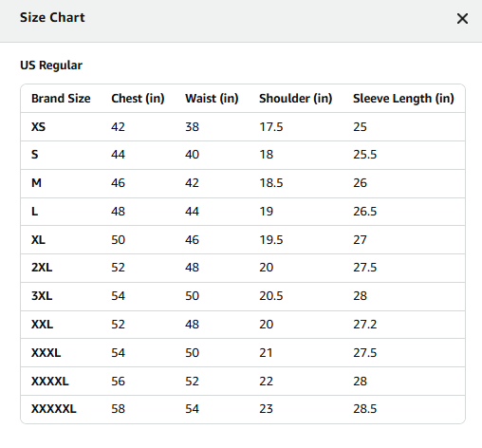Screen dimensions: 482x448
Task: Click the Size Chart title text
Action: [52, 17]
